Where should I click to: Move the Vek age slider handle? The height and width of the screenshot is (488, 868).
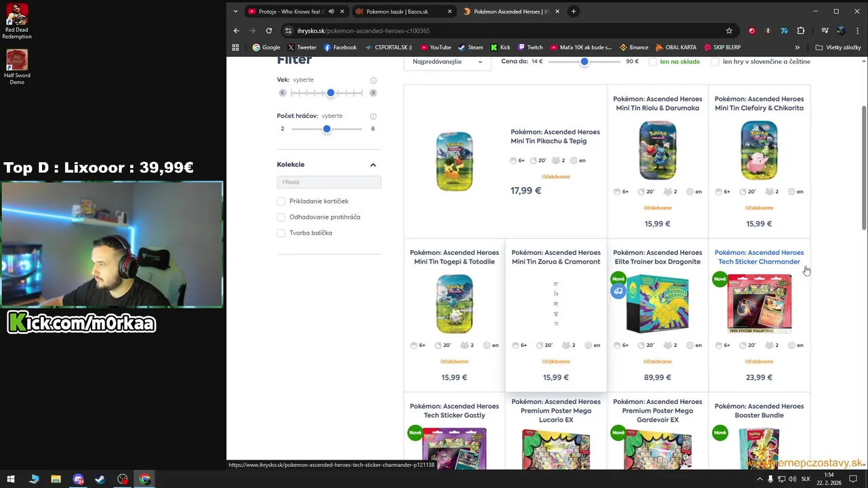[x=330, y=93]
